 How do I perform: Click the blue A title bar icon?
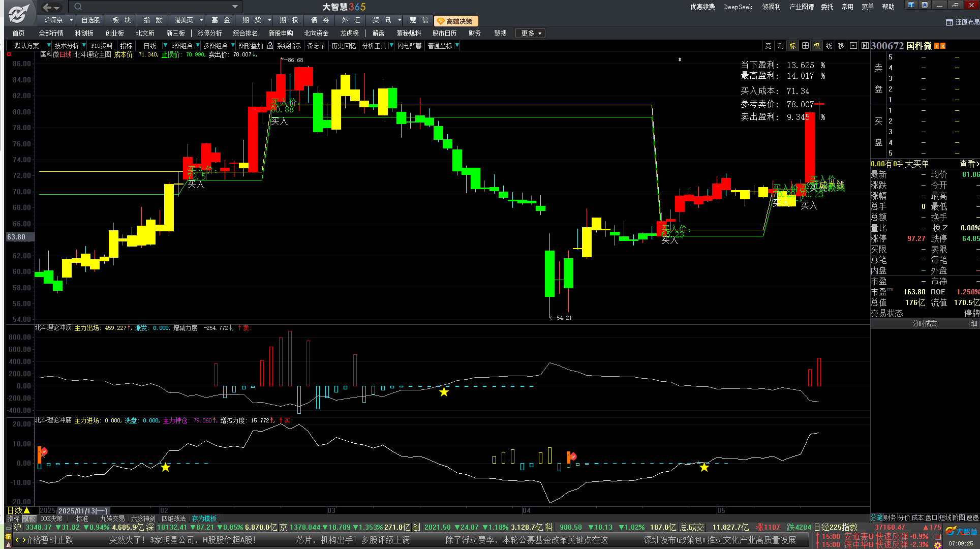tap(925, 5)
